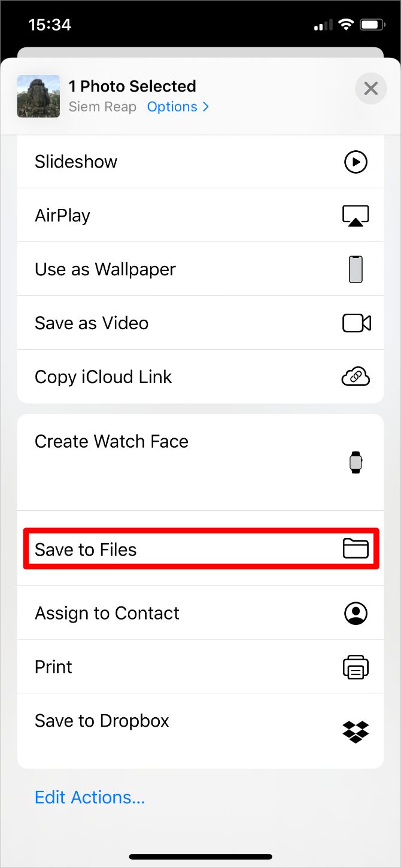Screen dimensions: 401x868
Task: Tap the iCloud link cloud icon
Action: click(x=356, y=377)
